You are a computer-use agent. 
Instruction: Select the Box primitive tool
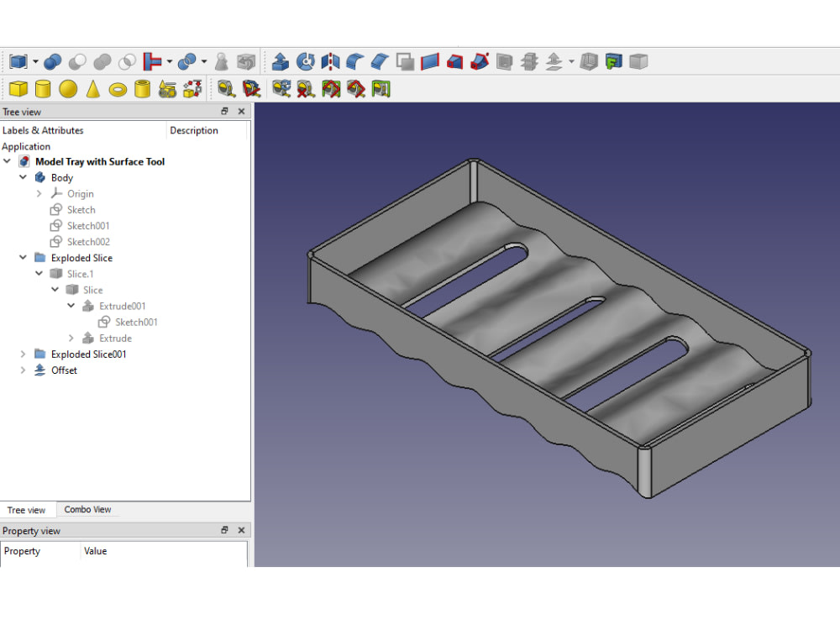[19, 87]
